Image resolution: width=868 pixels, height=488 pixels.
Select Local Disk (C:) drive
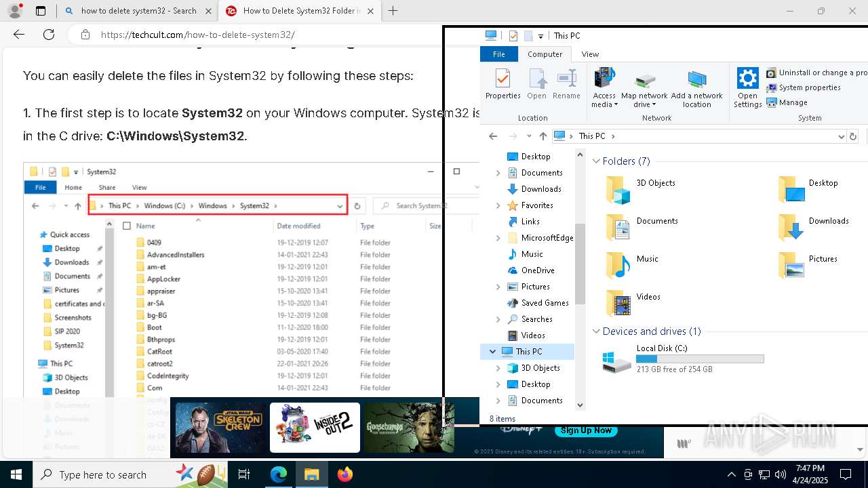pyautogui.click(x=683, y=359)
